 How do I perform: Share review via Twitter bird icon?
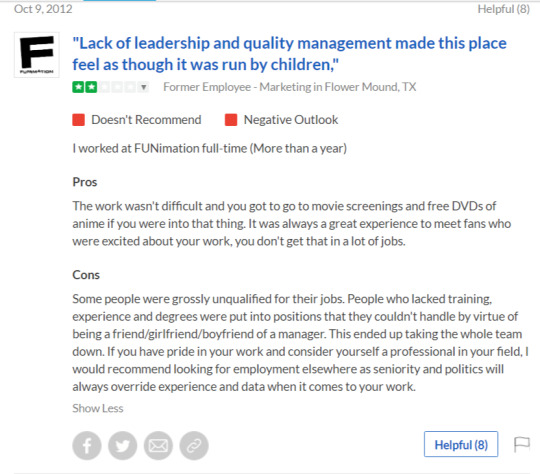[x=123, y=445]
